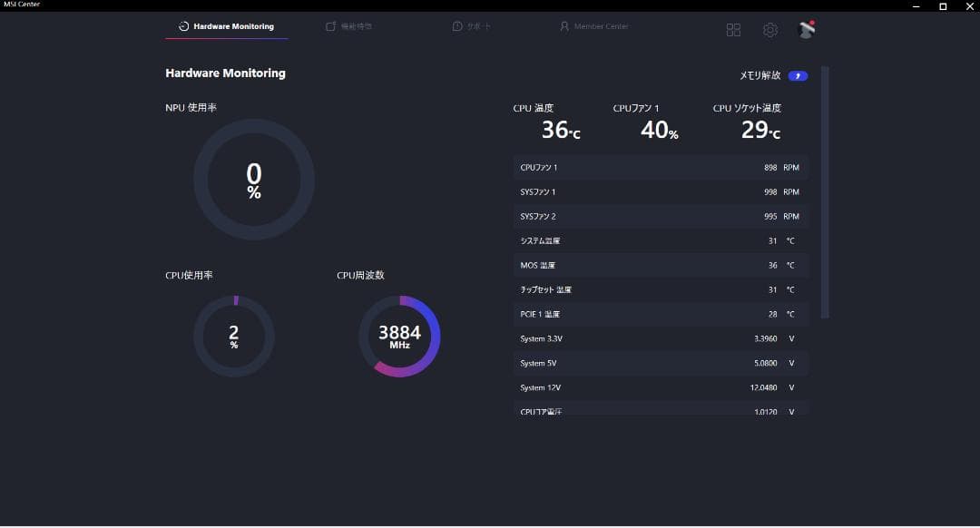Click the NPU 使用率 circular gauge
The image size is (980, 528).
pyautogui.click(x=254, y=180)
